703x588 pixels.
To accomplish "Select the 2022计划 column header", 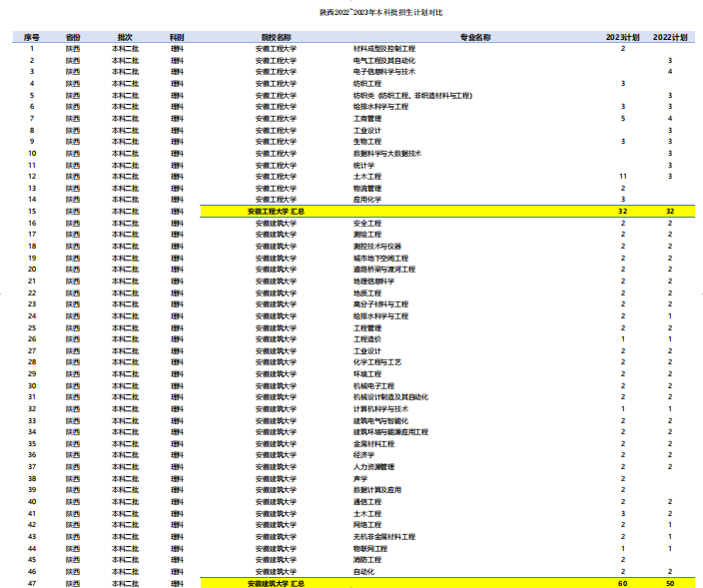I will click(x=669, y=36).
